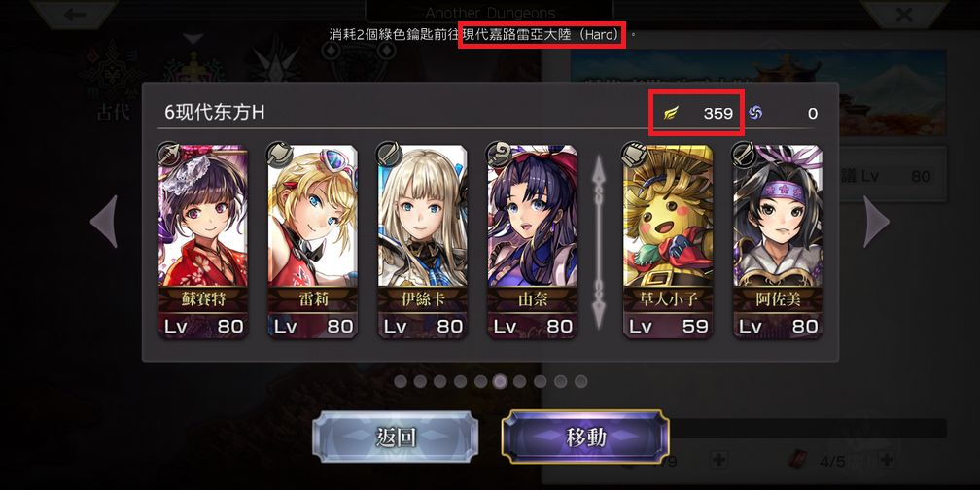Select the last party page dot

[580, 381]
